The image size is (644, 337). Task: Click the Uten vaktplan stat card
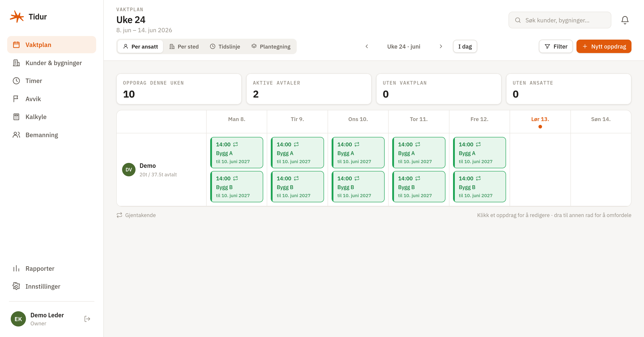pyautogui.click(x=439, y=89)
